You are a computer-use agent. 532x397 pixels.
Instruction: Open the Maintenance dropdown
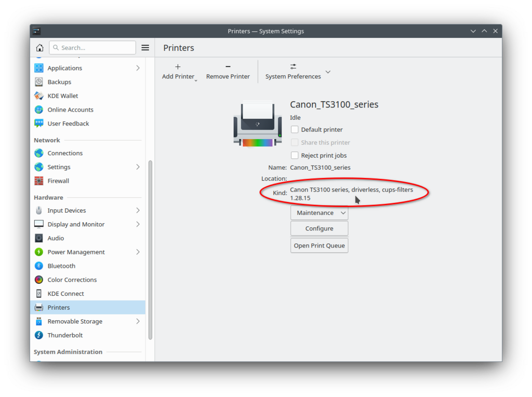pos(319,213)
